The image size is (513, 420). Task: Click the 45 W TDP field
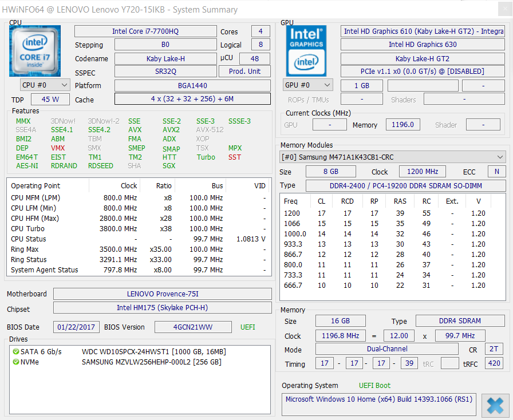click(50, 100)
